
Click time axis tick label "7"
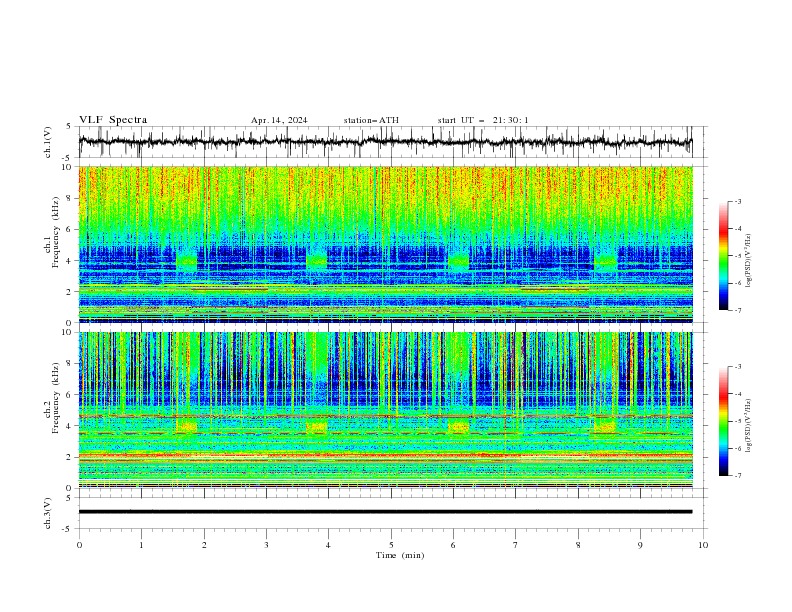515,545
